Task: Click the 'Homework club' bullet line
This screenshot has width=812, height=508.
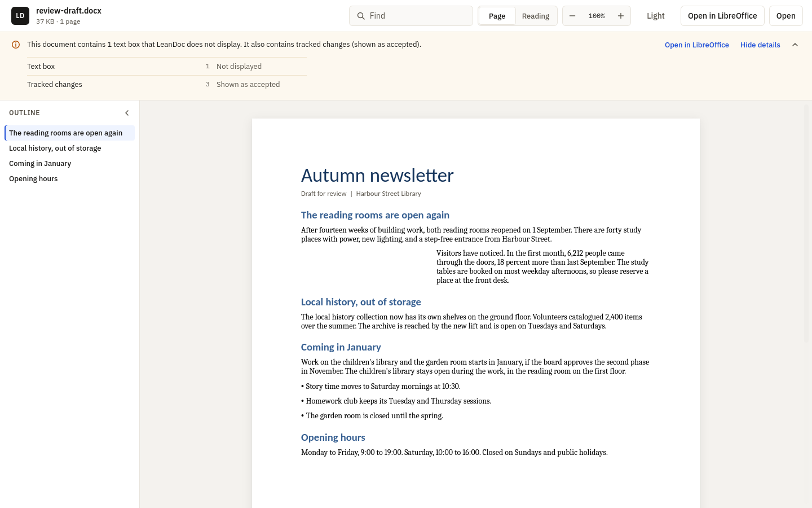Action: point(396,401)
